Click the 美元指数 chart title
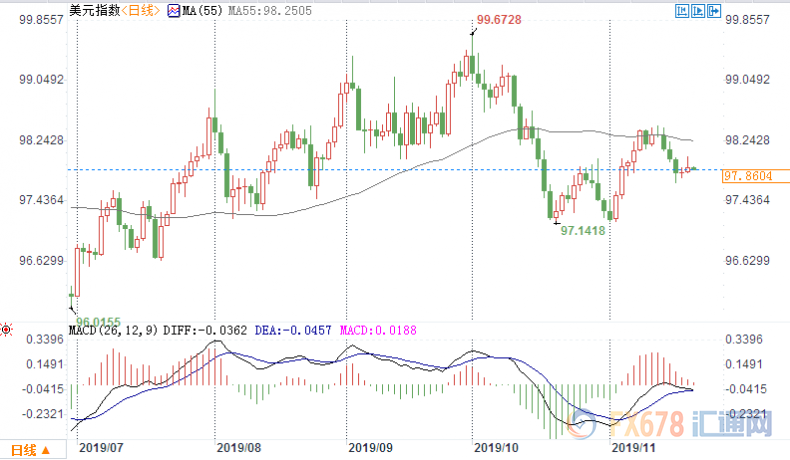The image size is (790, 460). (95, 10)
